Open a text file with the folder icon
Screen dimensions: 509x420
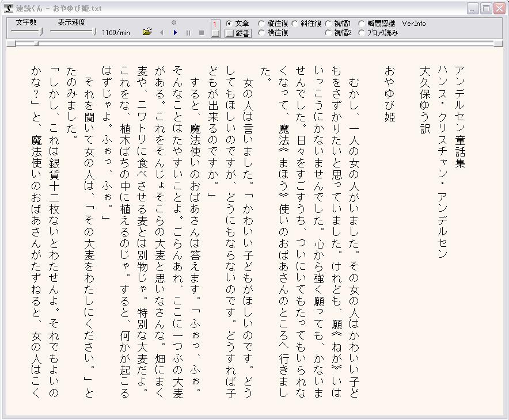click(147, 32)
